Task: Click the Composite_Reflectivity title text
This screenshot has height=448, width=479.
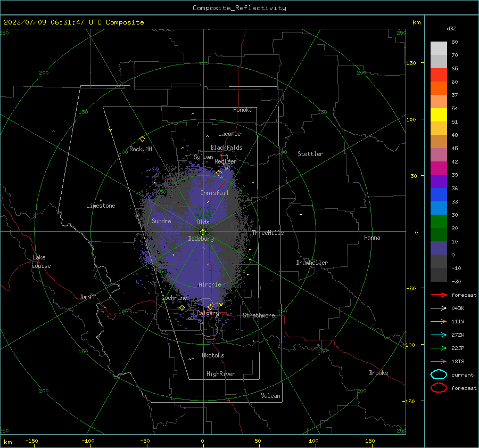Action: [x=240, y=8]
